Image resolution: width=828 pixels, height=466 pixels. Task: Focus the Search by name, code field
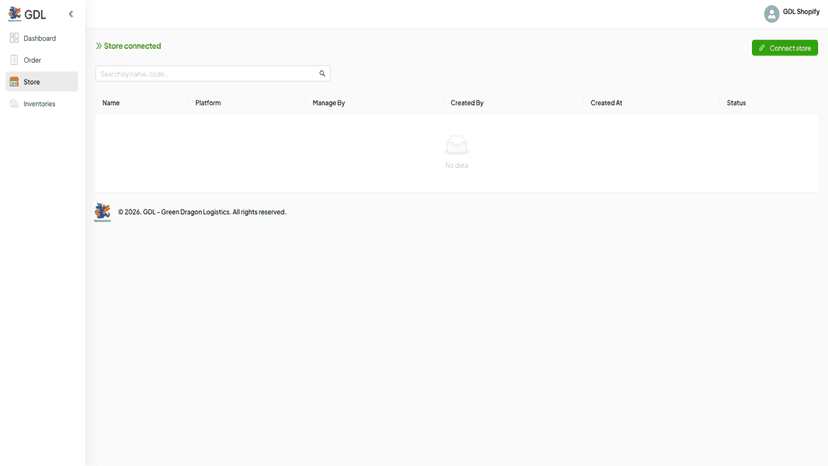(x=213, y=74)
